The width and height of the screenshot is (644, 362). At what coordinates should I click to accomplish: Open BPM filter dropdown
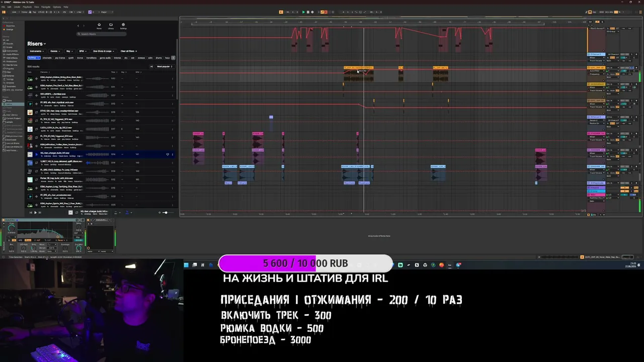tap(83, 51)
